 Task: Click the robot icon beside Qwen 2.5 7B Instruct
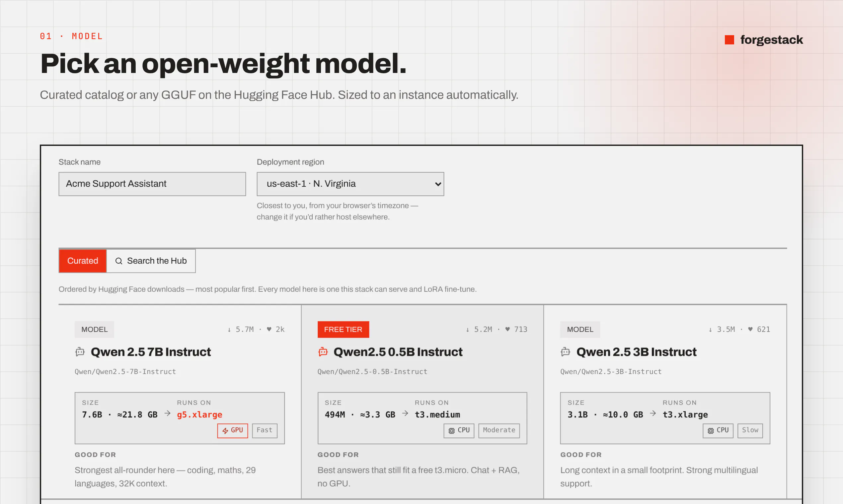point(80,352)
